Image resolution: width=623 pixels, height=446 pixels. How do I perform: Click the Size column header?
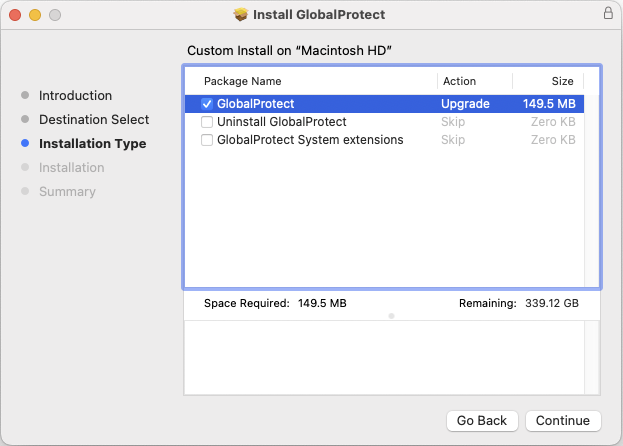[562, 81]
